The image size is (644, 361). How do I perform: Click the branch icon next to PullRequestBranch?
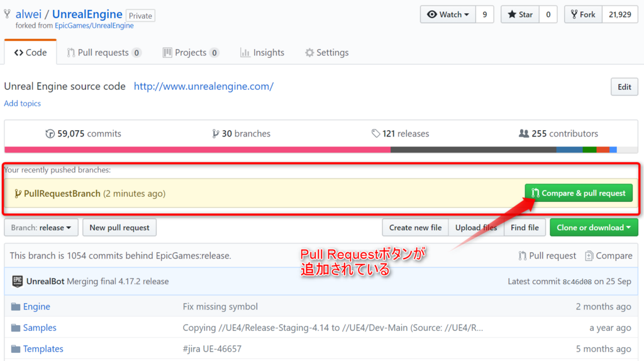pos(18,194)
